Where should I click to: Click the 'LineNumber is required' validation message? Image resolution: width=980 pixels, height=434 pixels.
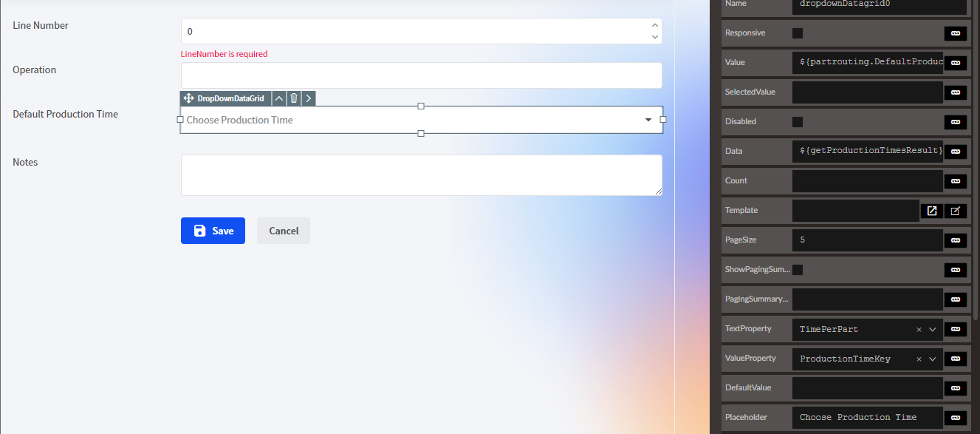click(225, 54)
